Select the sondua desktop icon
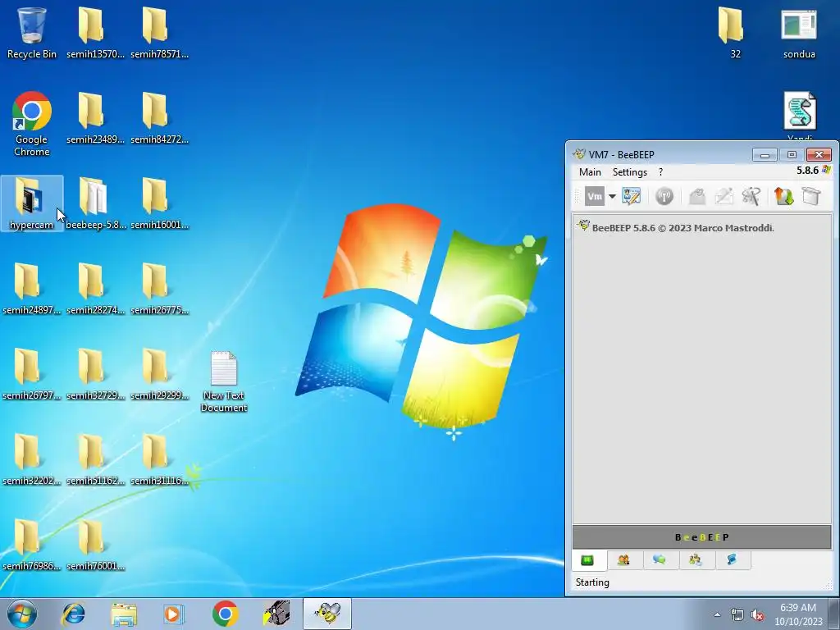Viewport: 840px width, 630px height. click(799, 32)
